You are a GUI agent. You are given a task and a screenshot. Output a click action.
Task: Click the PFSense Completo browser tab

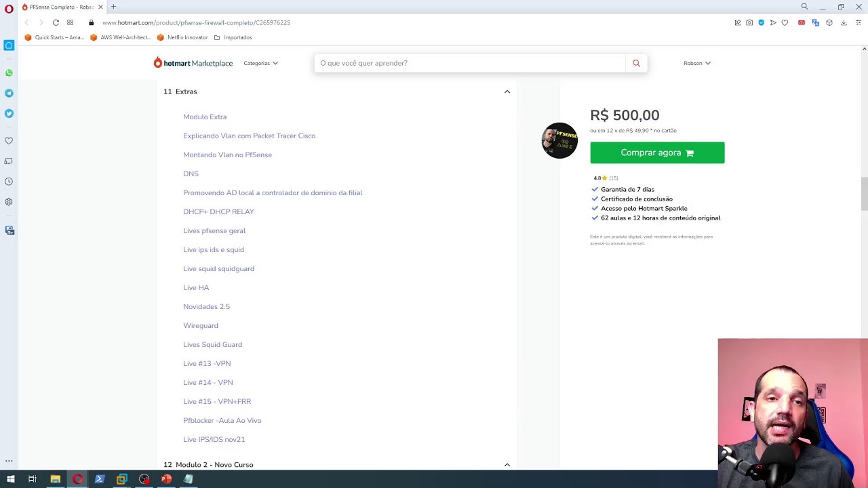tap(62, 7)
